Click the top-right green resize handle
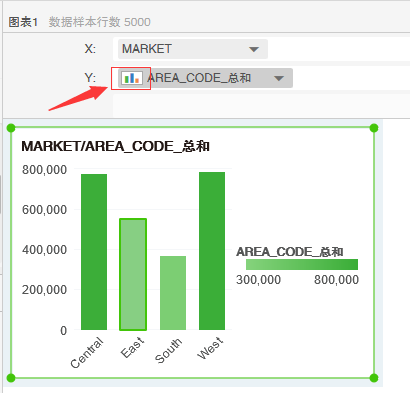Viewport: 410px width, 393px height. click(x=374, y=128)
